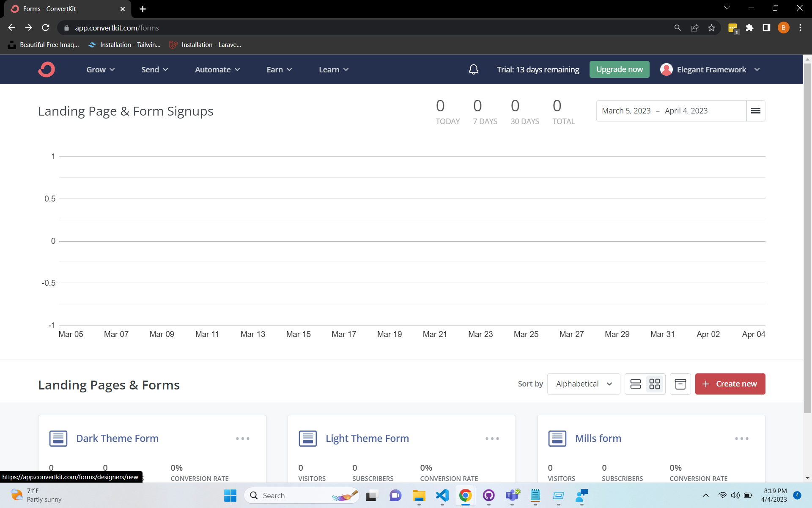This screenshot has width=812, height=508.
Task: Create a new form with Create new
Action: point(730,384)
